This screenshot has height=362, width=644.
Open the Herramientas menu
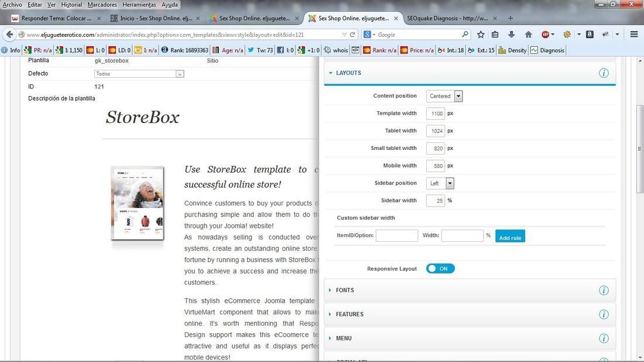tap(139, 5)
